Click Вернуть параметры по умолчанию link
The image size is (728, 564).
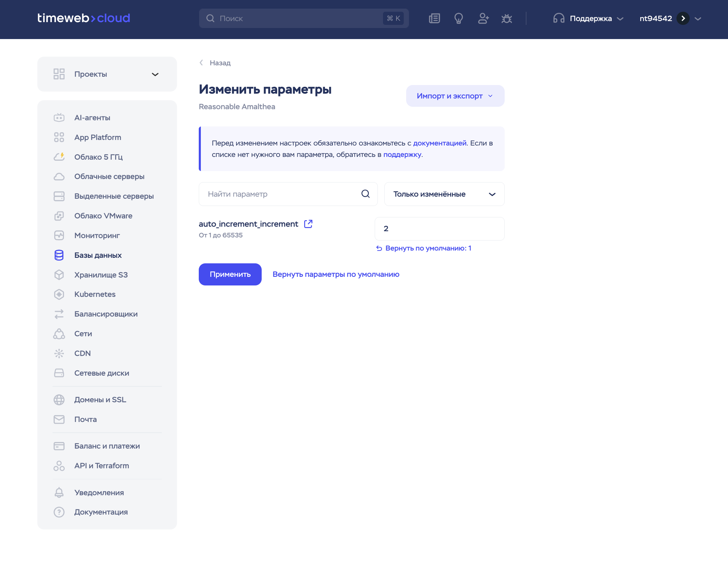[336, 274]
